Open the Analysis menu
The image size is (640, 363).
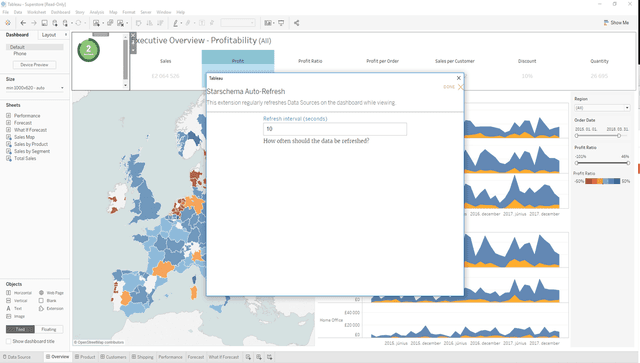[x=97, y=12]
